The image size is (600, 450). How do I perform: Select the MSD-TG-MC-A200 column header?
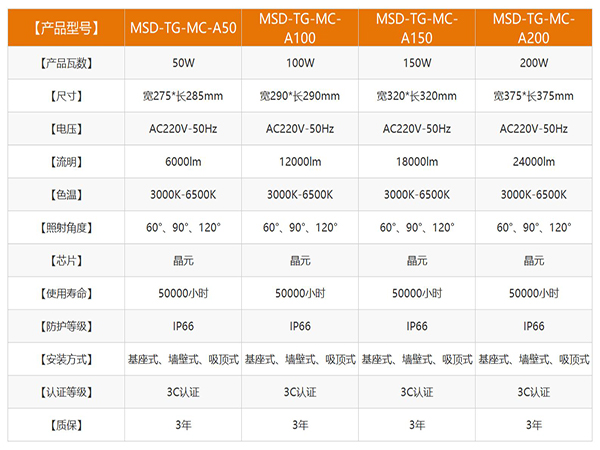tap(534, 28)
